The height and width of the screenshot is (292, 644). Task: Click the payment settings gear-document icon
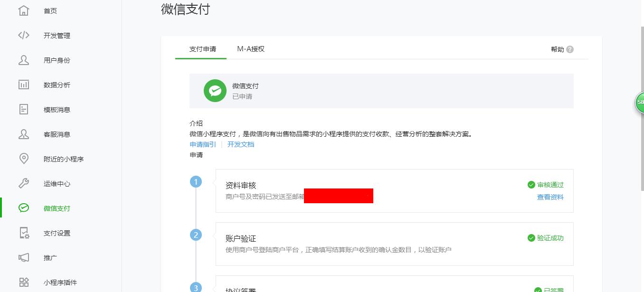coord(24,233)
